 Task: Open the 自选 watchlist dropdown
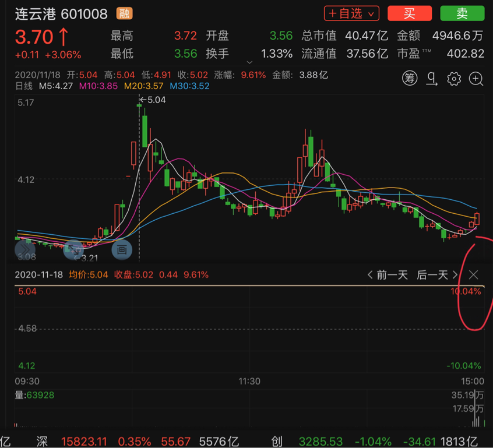pyautogui.click(x=351, y=13)
